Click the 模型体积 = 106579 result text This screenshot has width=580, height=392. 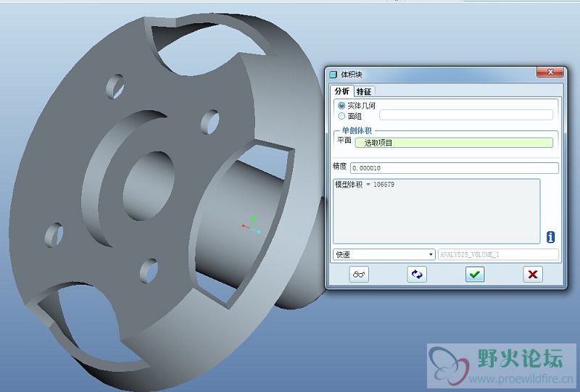click(x=365, y=184)
